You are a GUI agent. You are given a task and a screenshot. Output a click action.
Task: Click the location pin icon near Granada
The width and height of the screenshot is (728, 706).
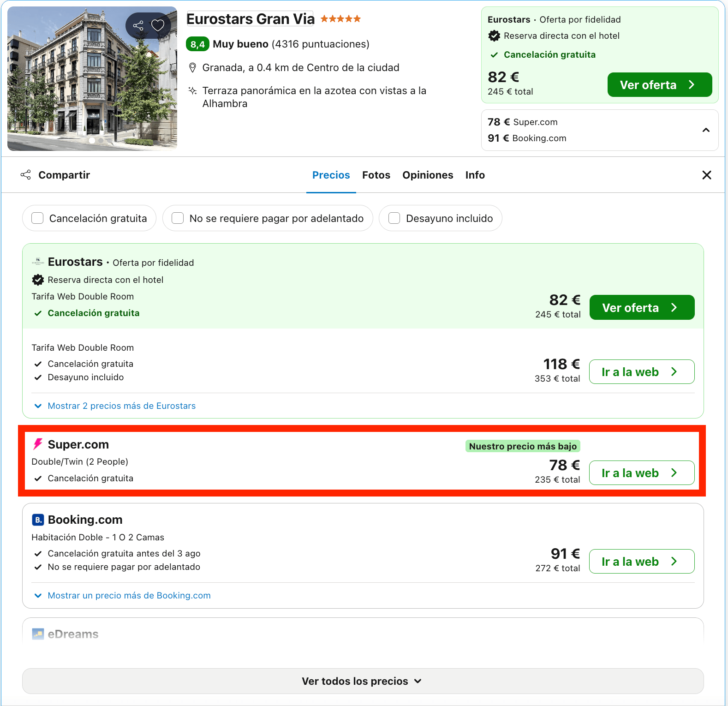click(193, 68)
